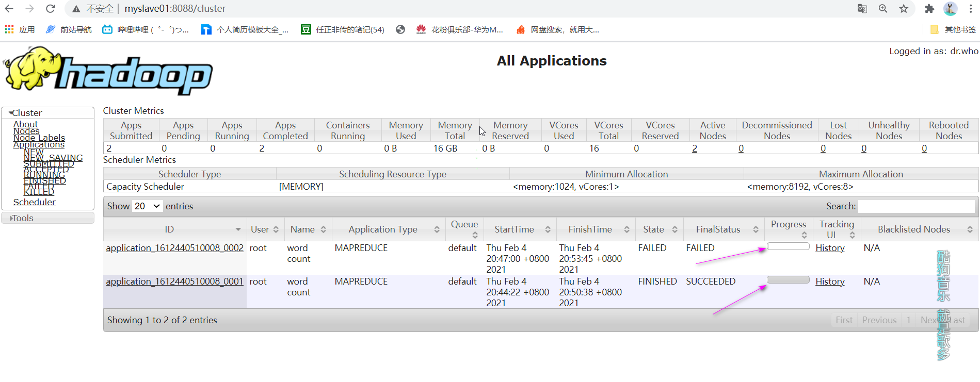Open application_1612440510008_0001 details
This screenshot has width=980, height=382.
point(174,281)
